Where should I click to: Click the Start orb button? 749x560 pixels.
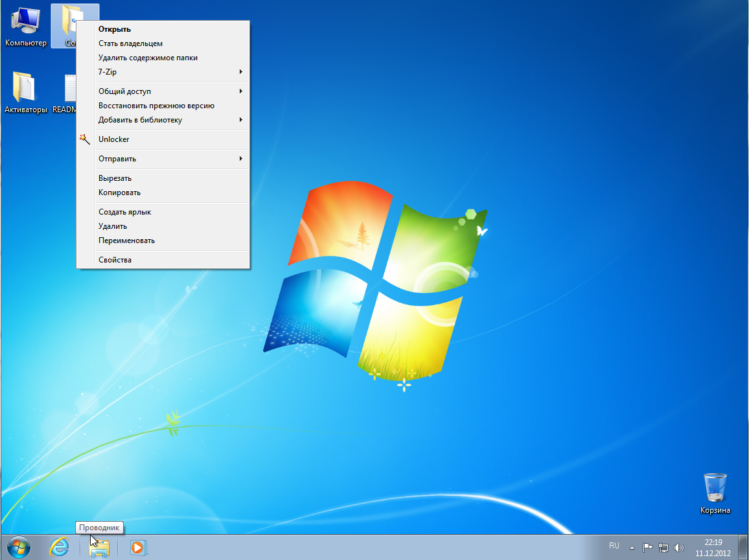(19, 547)
